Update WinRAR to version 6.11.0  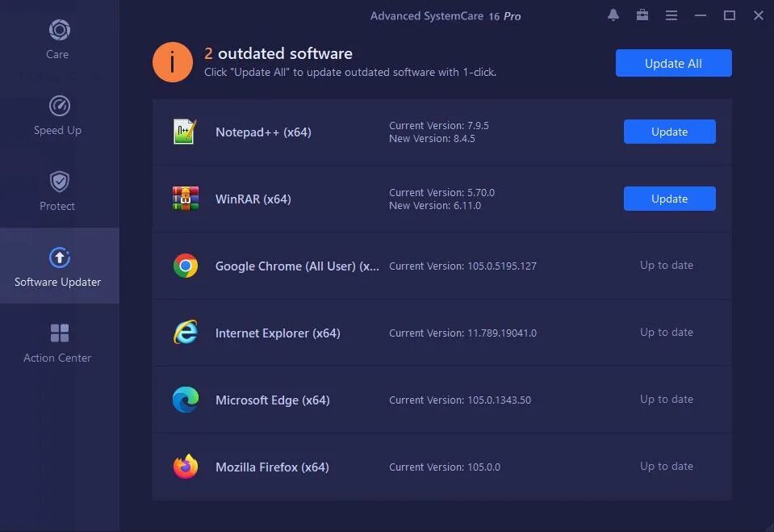pos(669,199)
